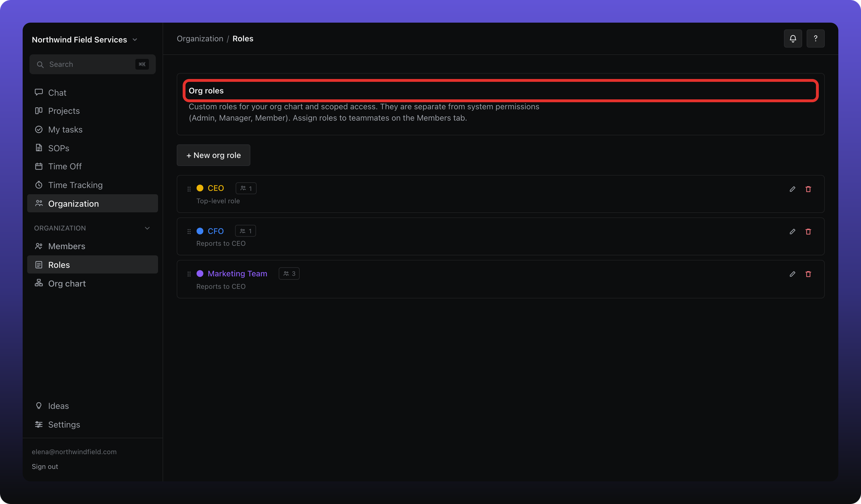Click the My tasks checkmark icon

[x=39, y=130]
